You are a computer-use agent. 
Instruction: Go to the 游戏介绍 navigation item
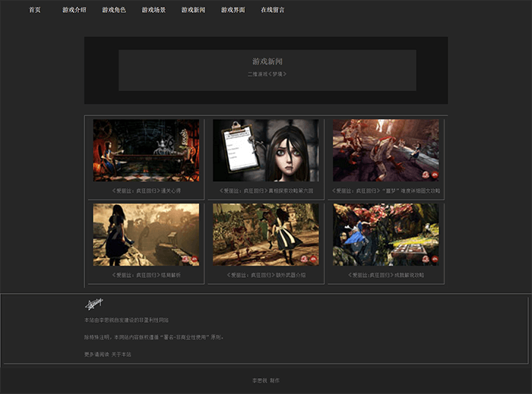74,11
